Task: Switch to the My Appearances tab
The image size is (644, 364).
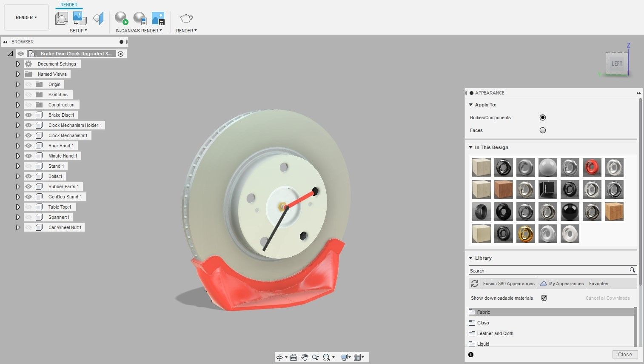Action: pos(562,284)
